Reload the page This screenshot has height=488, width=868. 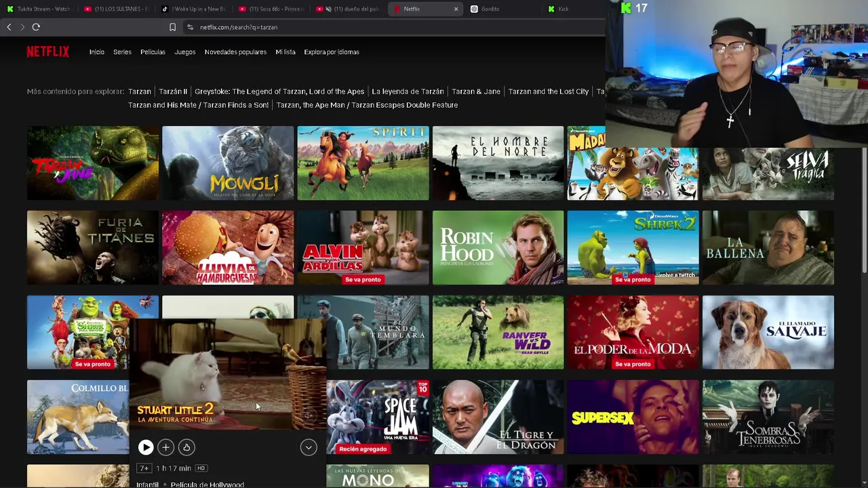pyautogui.click(x=36, y=27)
